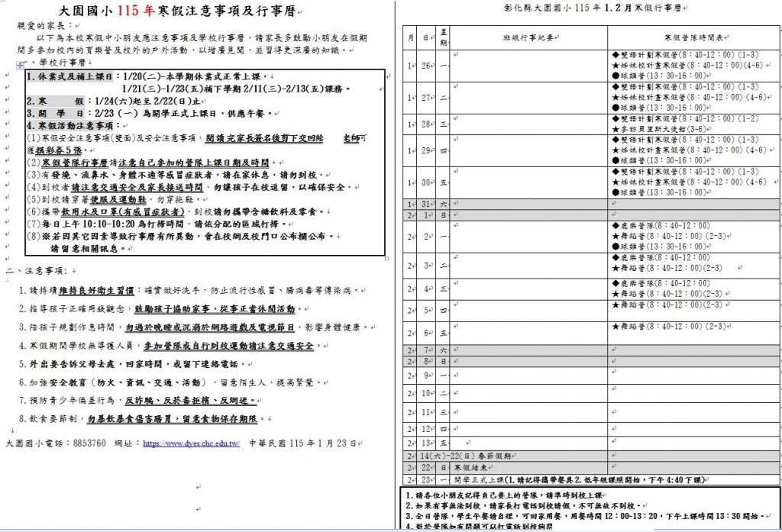Click the "3.開學日" highlighted heading

53,113
